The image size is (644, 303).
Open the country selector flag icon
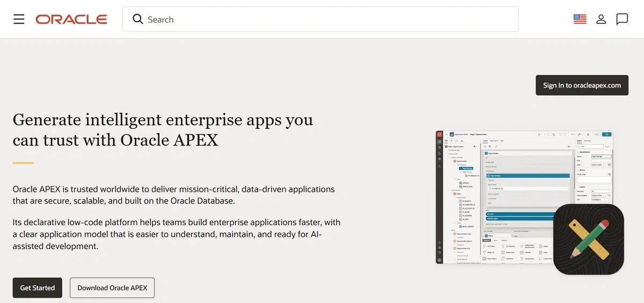[580, 19]
